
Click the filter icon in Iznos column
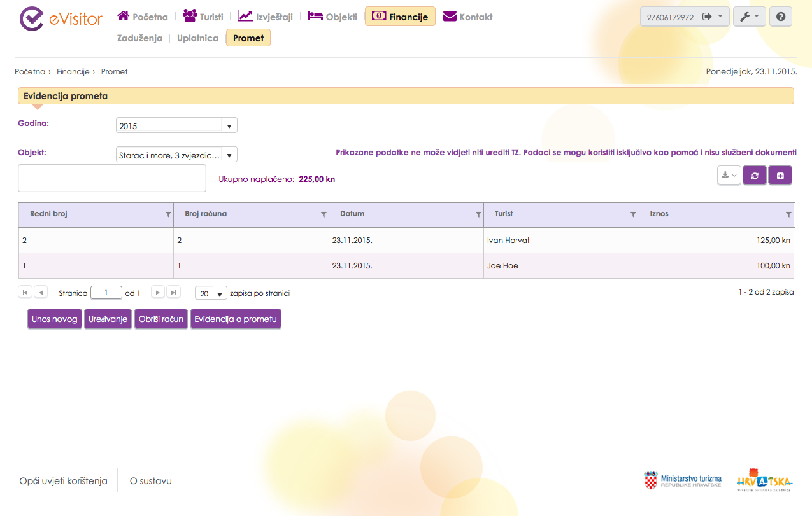click(788, 215)
